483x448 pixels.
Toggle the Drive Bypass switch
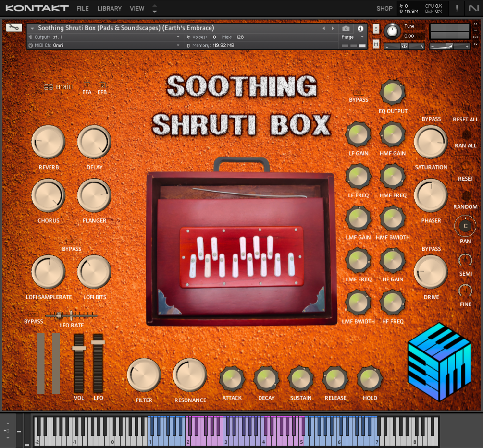pyautogui.click(x=431, y=242)
